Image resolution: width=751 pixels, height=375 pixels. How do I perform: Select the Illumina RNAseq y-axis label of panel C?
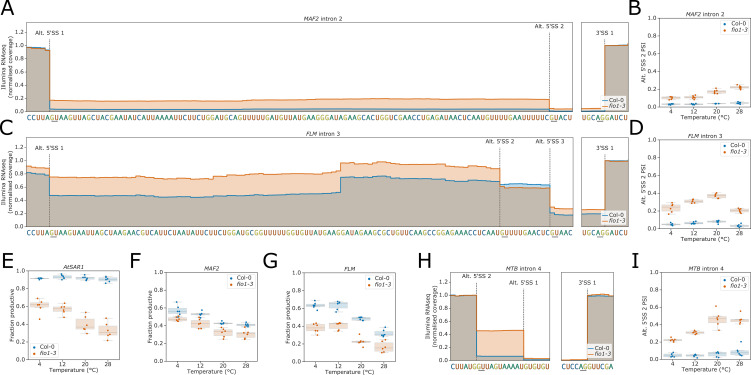tap(6, 182)
